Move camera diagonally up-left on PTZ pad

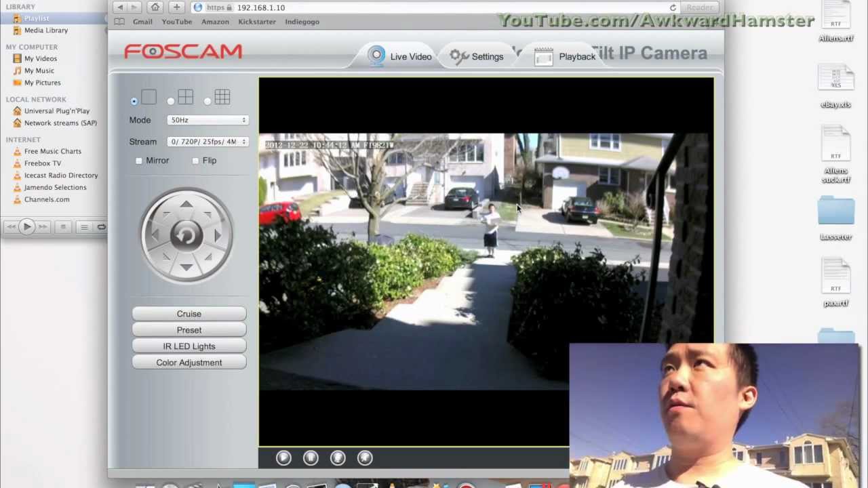point(165,214)
